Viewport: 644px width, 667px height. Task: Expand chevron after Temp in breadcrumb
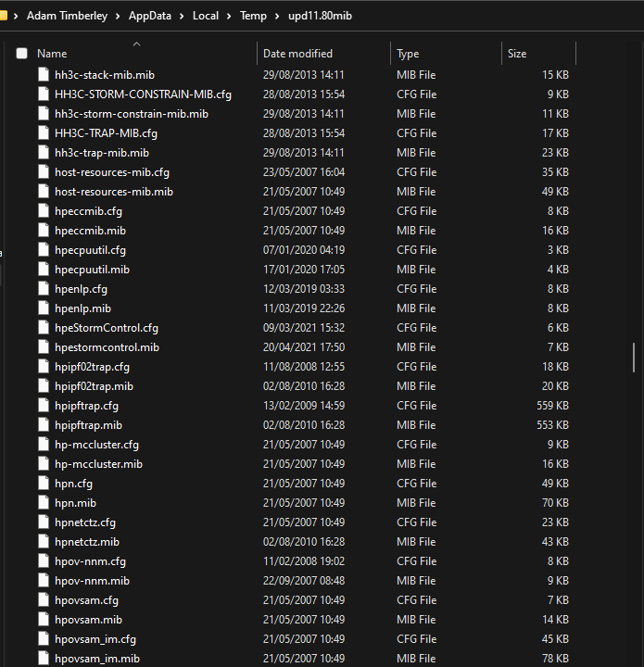[277, 16]
